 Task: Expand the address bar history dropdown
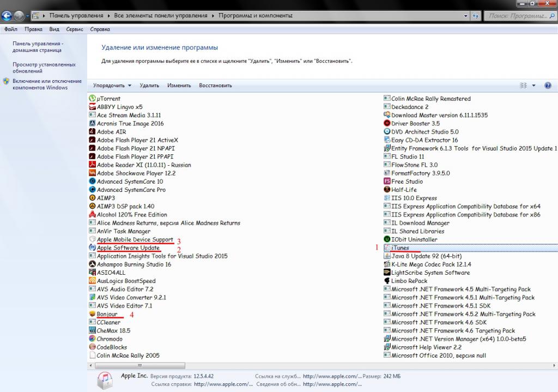pyautogui.click(x=465, y=16)
